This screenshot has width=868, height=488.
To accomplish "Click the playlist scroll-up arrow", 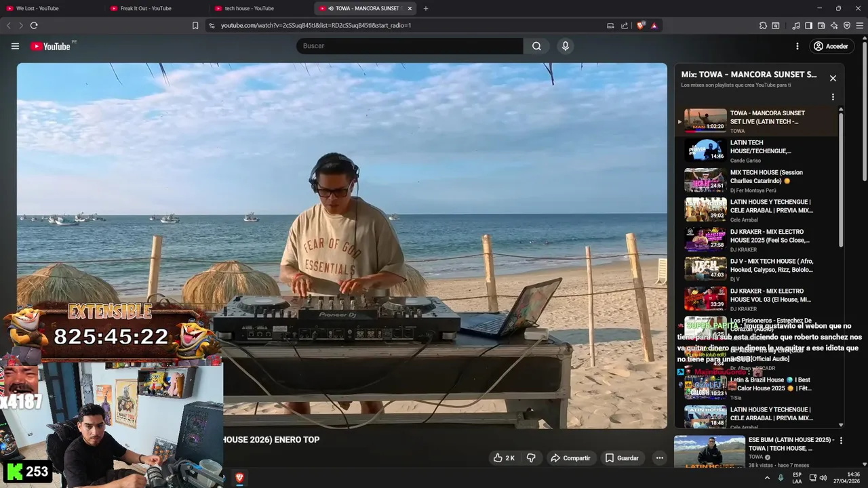I will [841, 109].
